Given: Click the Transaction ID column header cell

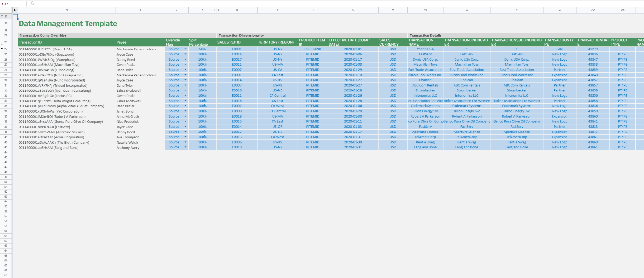Looking at the screenshot, I should [x=67, y=42].
